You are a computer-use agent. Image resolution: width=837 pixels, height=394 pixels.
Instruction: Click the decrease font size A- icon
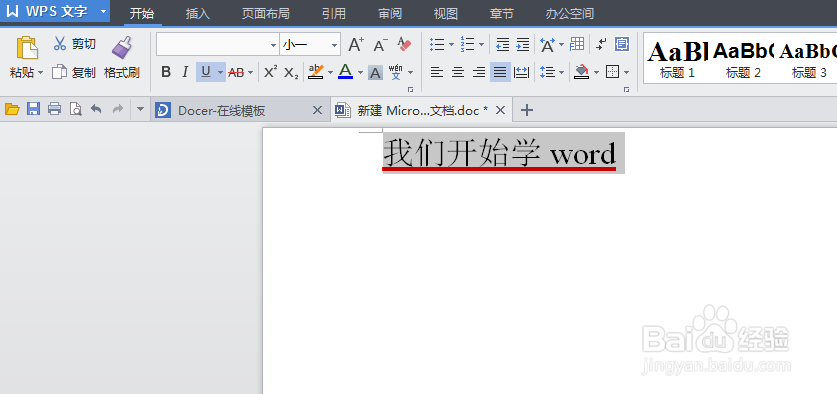(x=380, y=45)
